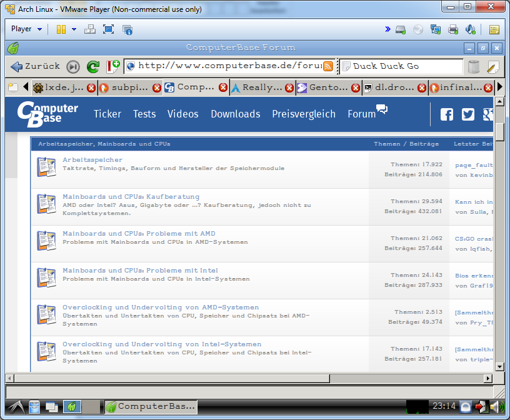The image size is (510, 420).
Task: Click the computerbase.de URL address field
Action: click(x=229, y=66)
